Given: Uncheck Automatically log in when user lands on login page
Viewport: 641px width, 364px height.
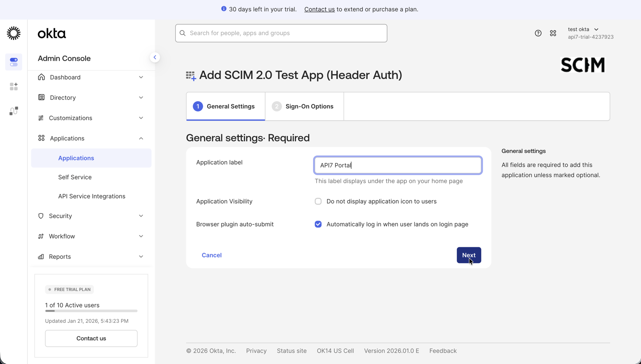Looking at the screenshot, I should 318,224.
